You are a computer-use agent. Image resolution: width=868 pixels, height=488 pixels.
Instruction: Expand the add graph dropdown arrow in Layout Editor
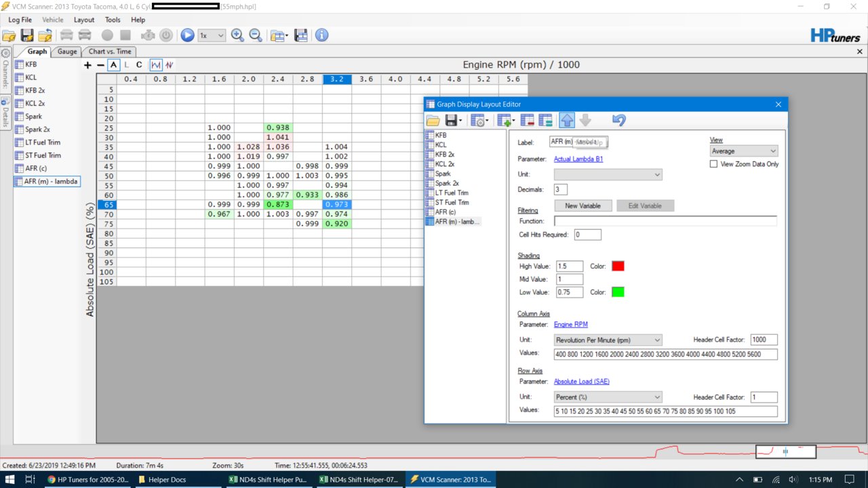(513, 121)
